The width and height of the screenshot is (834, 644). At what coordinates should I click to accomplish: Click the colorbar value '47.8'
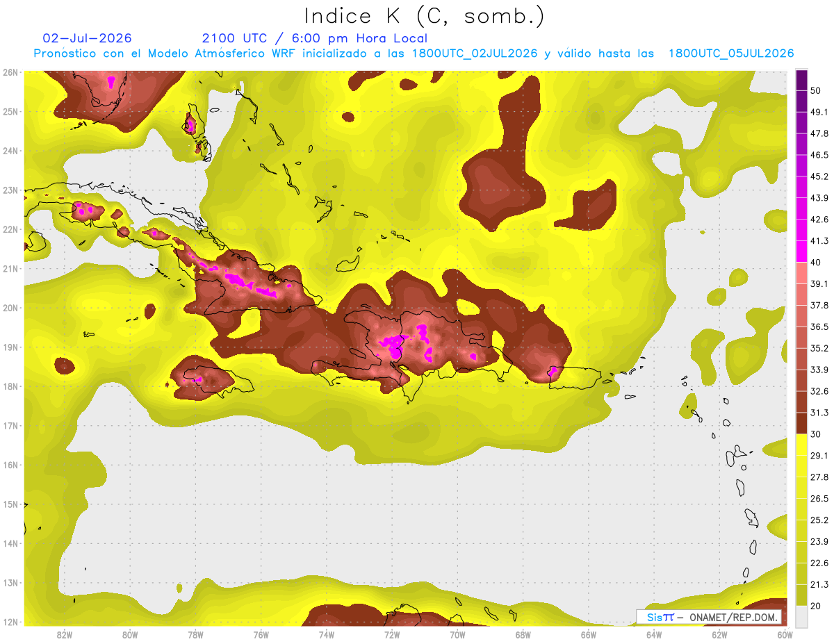pos(819,133)
